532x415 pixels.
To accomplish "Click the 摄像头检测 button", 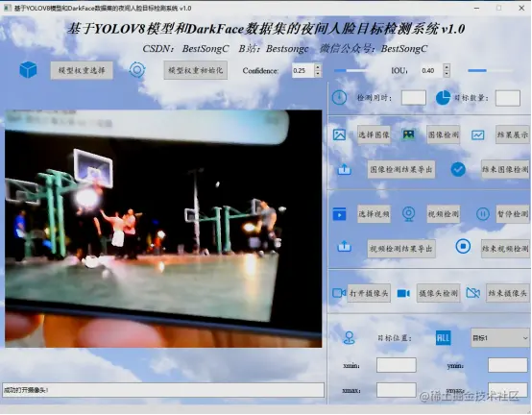I will click(x=438, y=293).
